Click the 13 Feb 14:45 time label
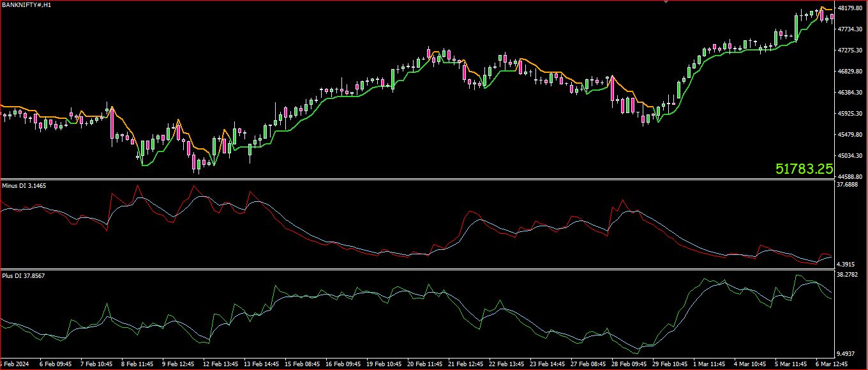 (262, 365)
